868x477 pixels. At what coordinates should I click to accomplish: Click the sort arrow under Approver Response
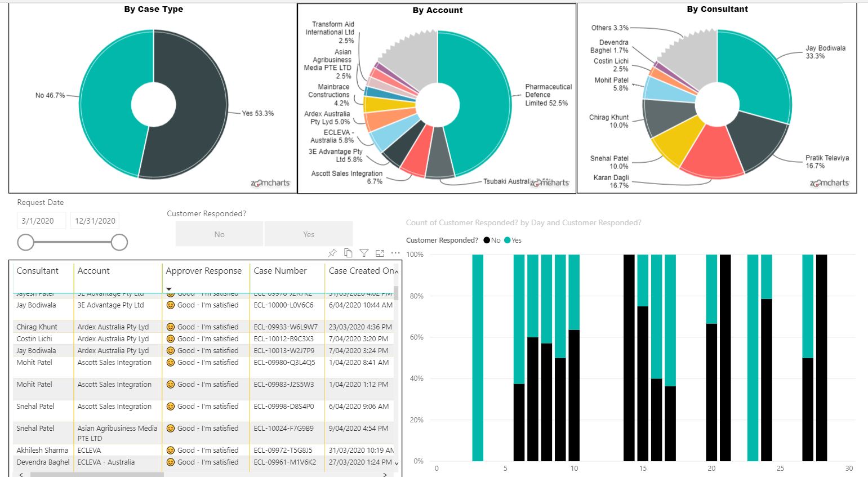[x=169, y=289]
